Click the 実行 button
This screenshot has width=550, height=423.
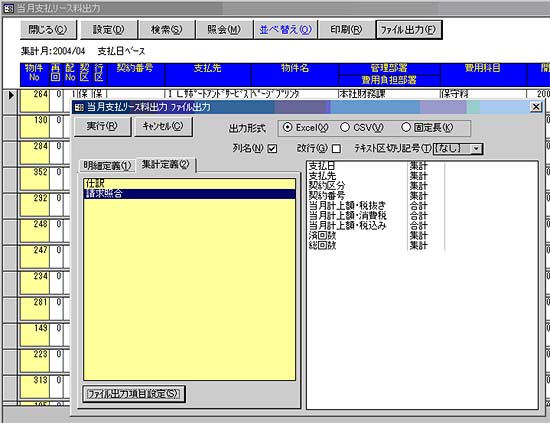tap(102, 126)
